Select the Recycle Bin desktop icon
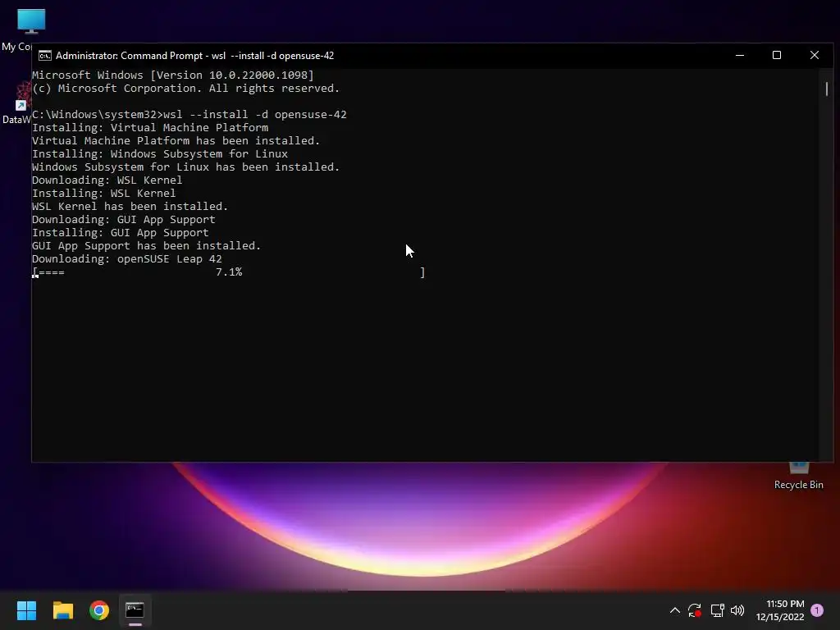The height and width of the screenshot is (630, 840). (799, 475)
